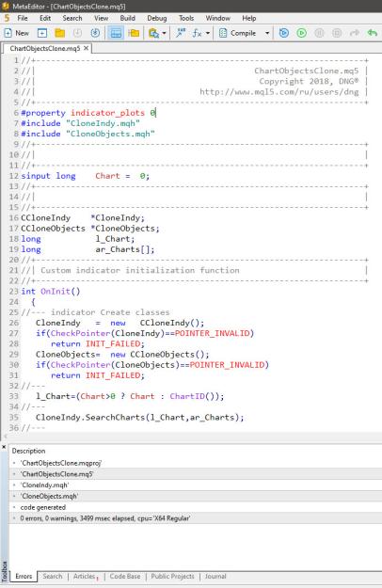
Task: Open the Tools menu
Action: (x=186, y=18)
